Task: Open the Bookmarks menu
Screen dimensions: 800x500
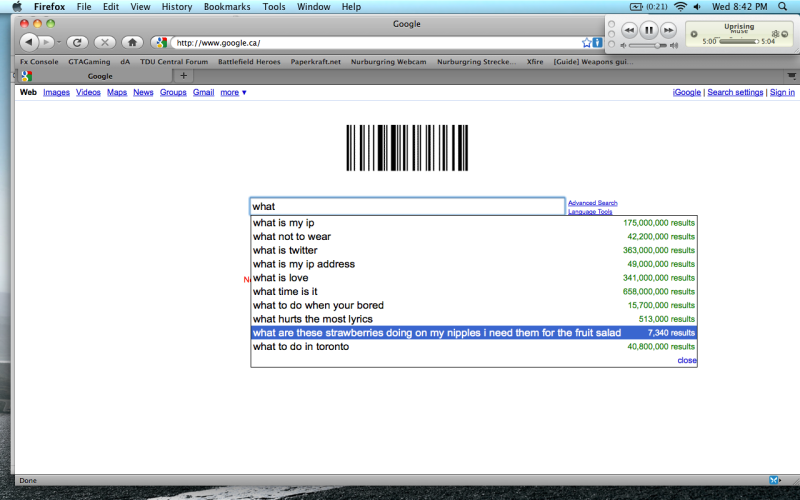Action: [x=227, y=6]
